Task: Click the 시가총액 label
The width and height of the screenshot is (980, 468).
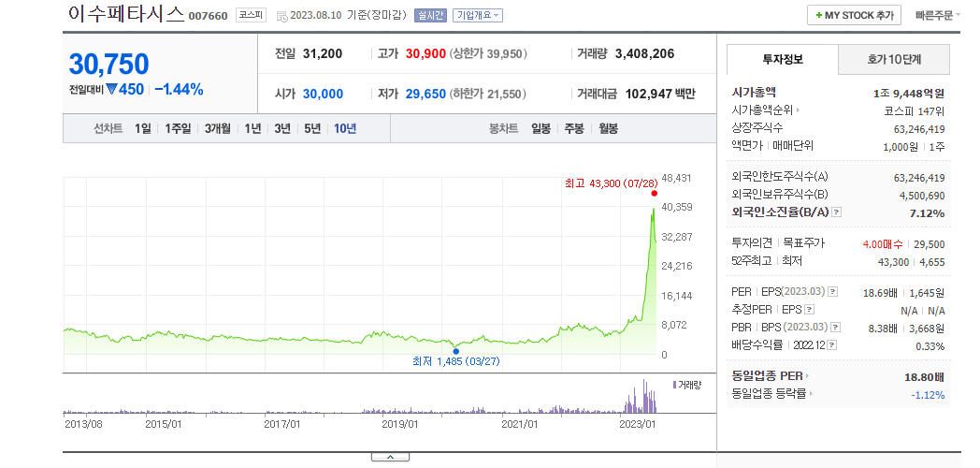Action: pyautogui.click(x=753, y=93)
